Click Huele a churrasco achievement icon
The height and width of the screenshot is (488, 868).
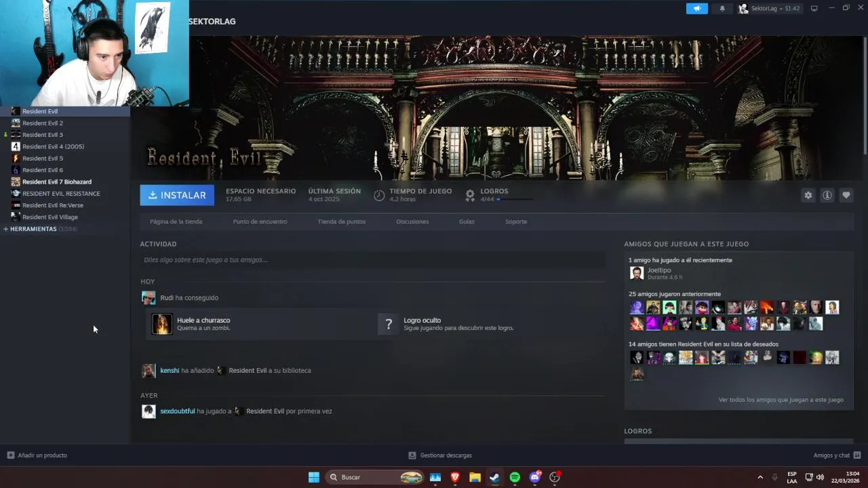tap(162, 324)
